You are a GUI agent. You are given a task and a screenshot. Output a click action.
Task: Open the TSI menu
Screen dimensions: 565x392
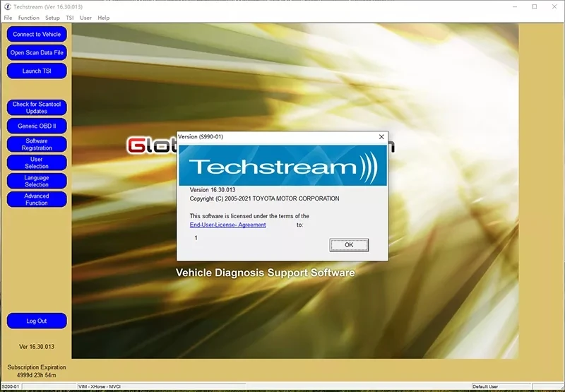click(x=69, y=18)
